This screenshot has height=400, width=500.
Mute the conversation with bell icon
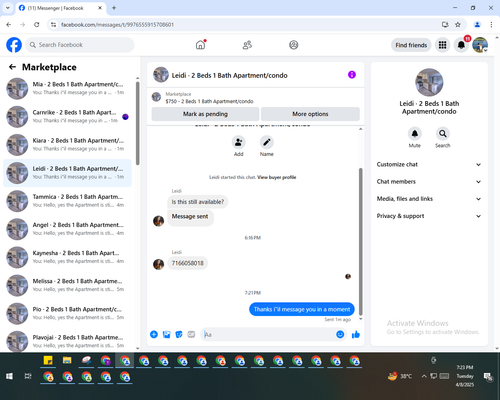(x=415, y=134)
